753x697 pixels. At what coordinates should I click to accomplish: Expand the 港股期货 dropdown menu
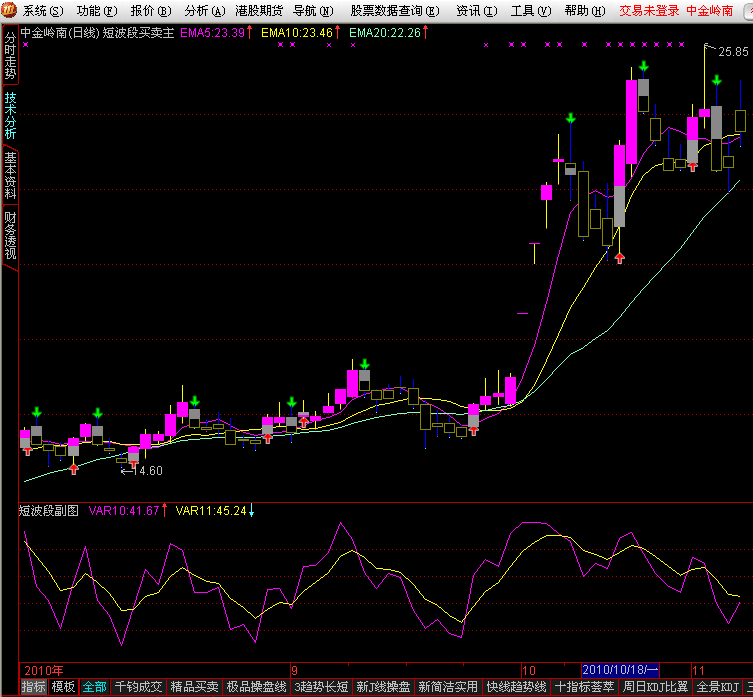click(258, 11)
